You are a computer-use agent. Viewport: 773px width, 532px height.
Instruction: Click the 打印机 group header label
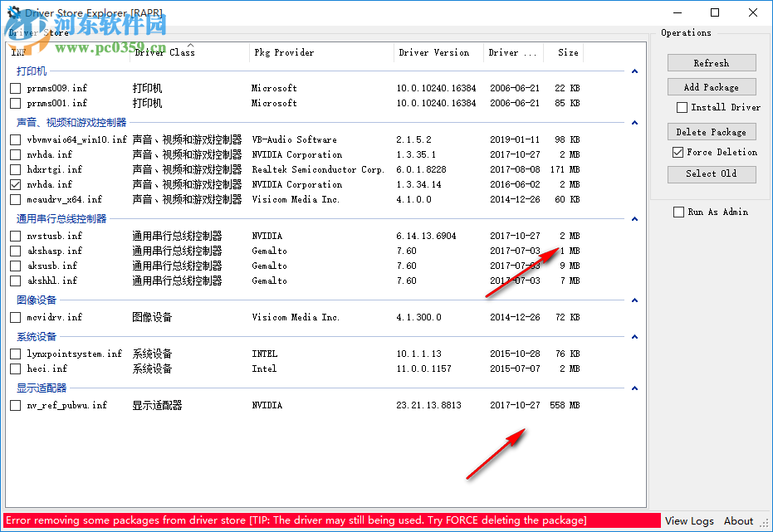(x=32, y=71)
